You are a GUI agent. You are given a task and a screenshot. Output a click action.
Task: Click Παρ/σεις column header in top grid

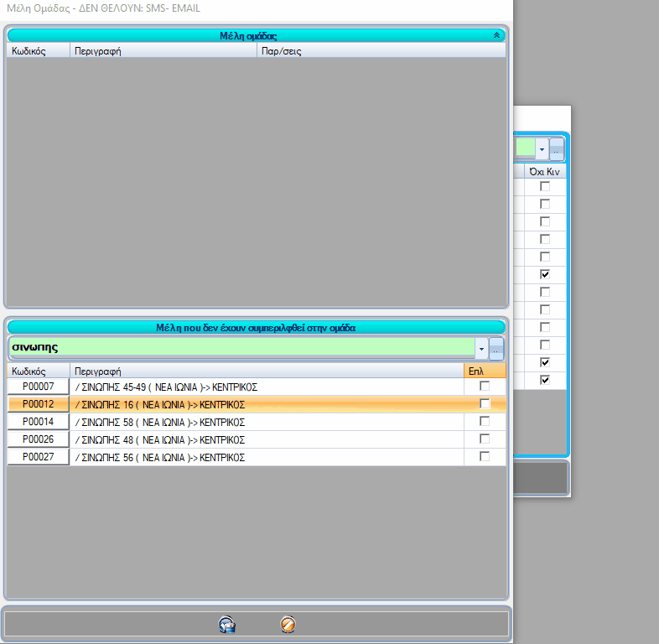(381, 50)
